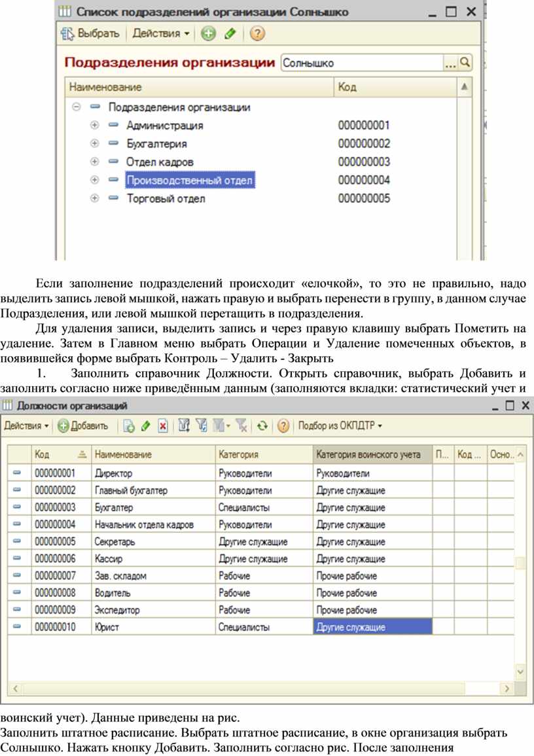Select the Главный бухгалтер row

(260, 490)
